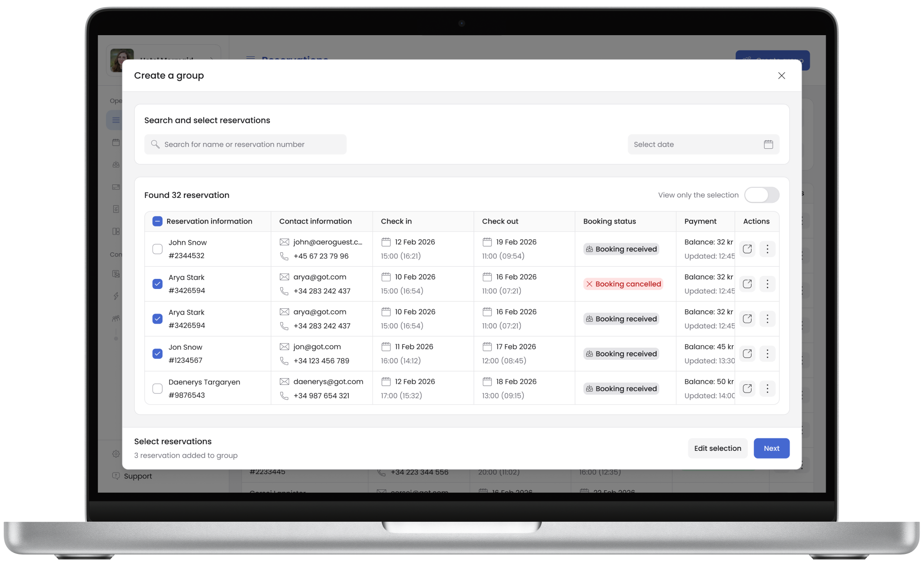
Task: Open external link icon for Daenerys Targaryen
Action: (x=747, y=389)
